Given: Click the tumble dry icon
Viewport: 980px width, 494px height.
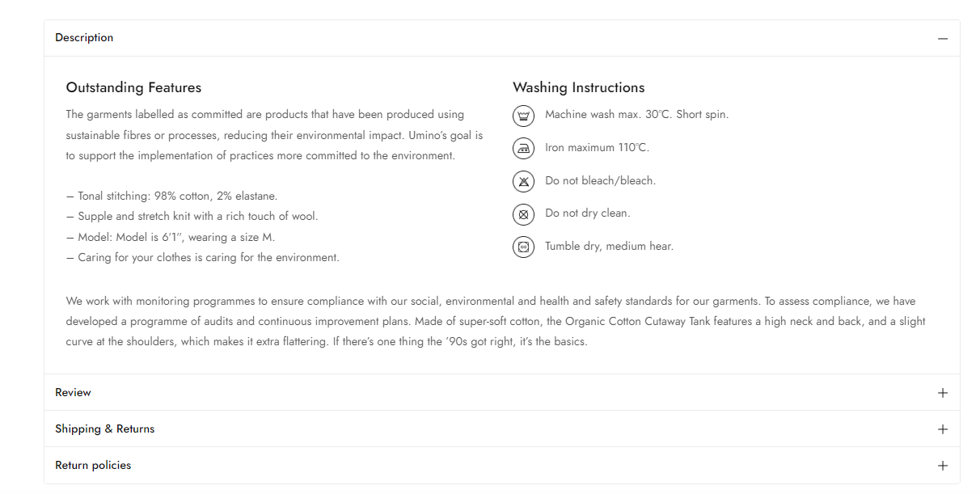Looking at the screenshot, I should point(523,247).
